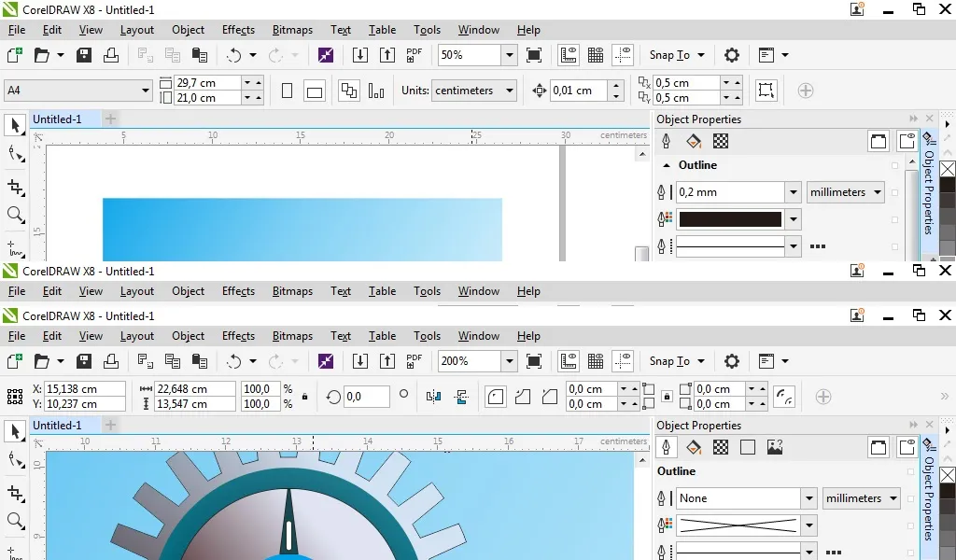
Task: Toggle Show grid in bottom window toolbar
Action: pos(596,361)
